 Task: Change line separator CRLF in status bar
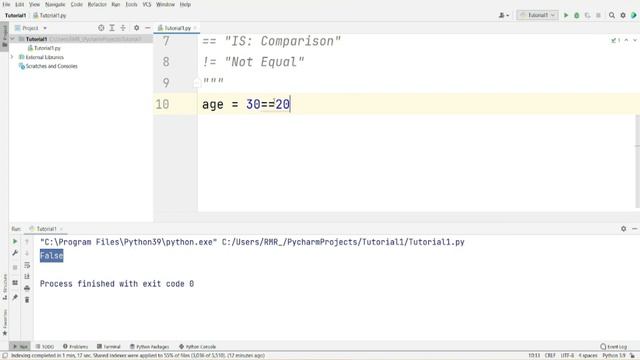[550, 356]
